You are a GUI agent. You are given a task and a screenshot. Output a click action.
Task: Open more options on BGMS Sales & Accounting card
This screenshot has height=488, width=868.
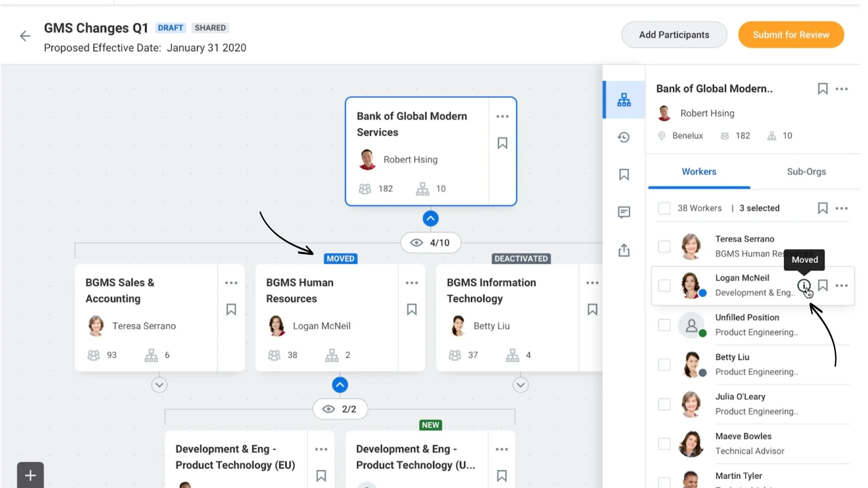(231, 283)
